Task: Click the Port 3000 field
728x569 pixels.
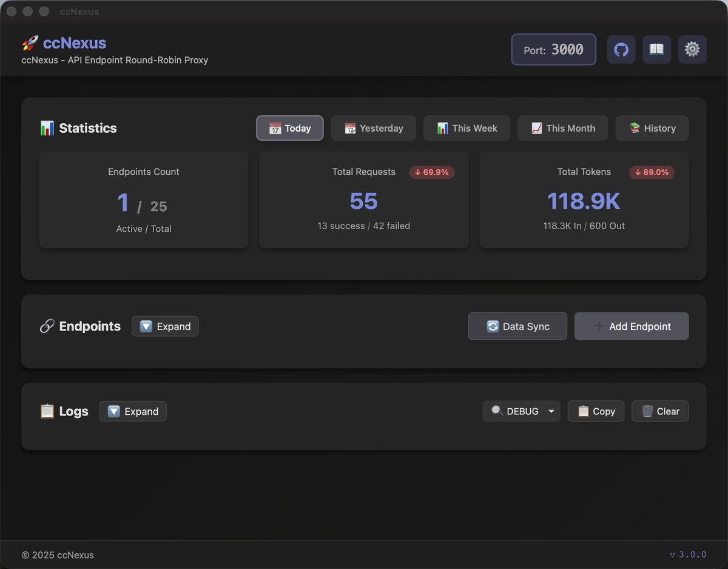Action: tap(554, 49)
